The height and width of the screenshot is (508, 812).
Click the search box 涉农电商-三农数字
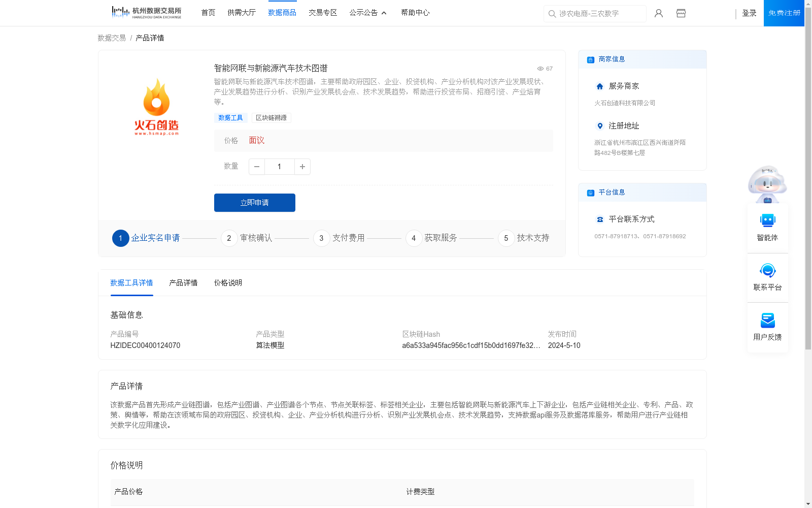pos(595,14)
